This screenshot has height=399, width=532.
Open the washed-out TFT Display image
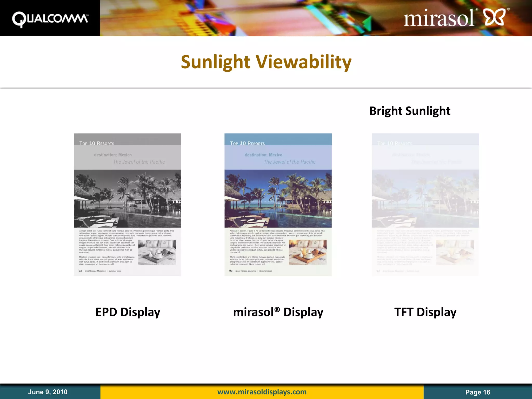coord(425,205)
